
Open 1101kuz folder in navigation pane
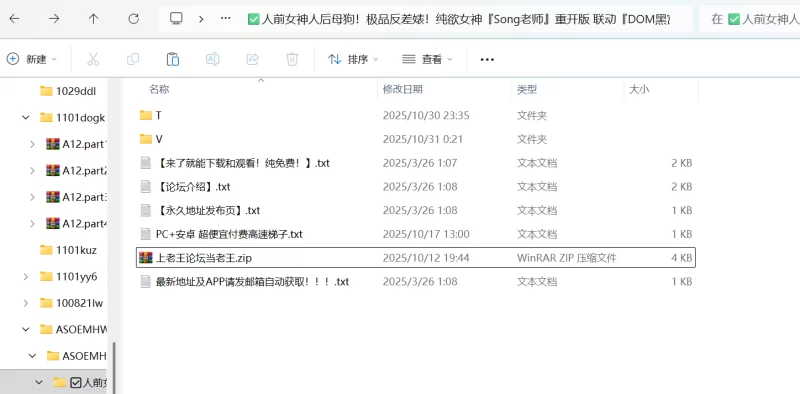[x=68, y=250]
